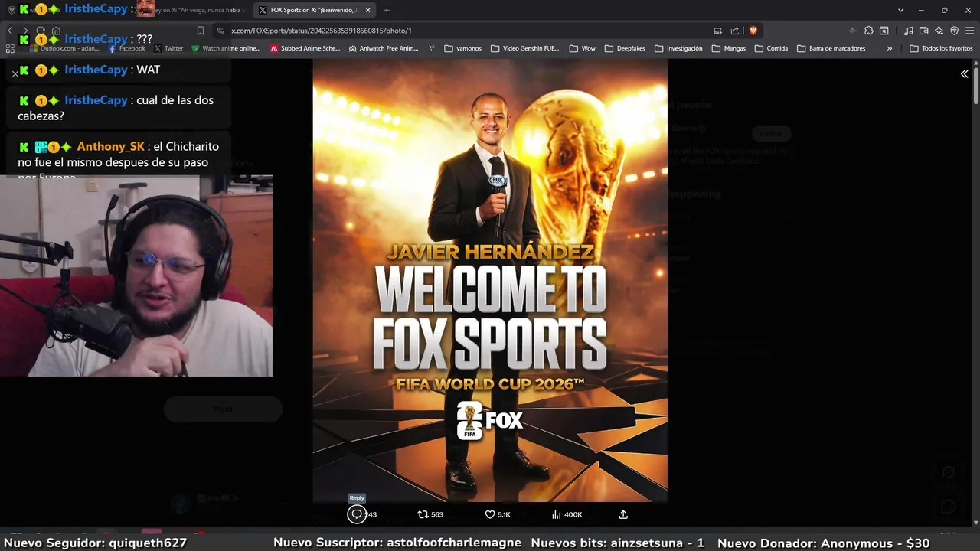Show hidden bookmarks with double chevron
Screen dimensions: 980x551
pyautogui.click(x=889, y=48)
